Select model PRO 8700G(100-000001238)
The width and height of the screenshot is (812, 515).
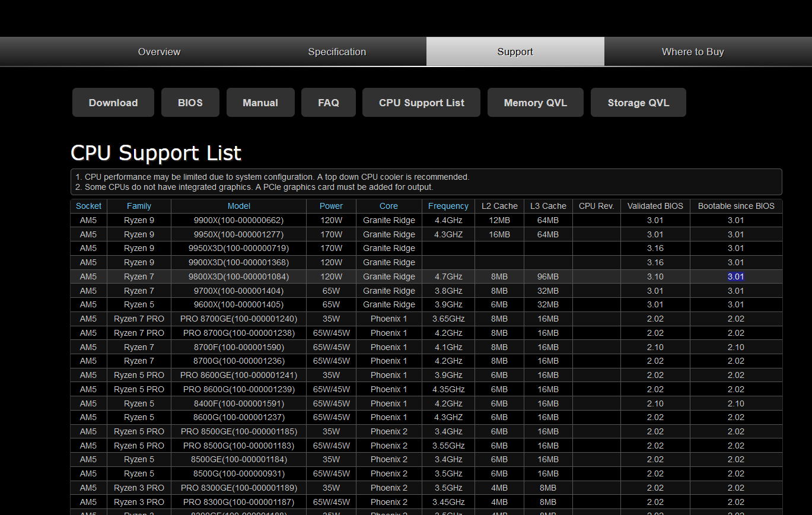coord(239,333)
